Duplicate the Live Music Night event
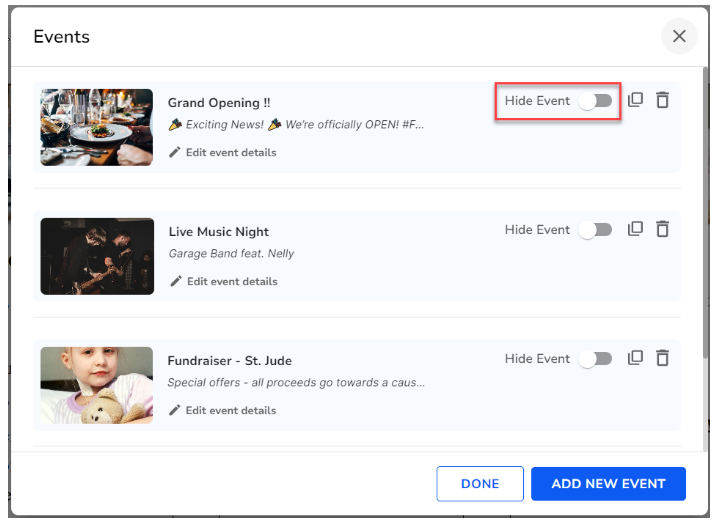 pyautogui.click(x=635, y=229)
